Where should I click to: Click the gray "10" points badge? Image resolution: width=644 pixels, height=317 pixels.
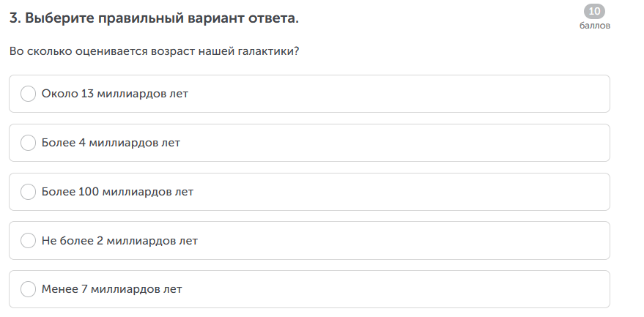(594, 11)
